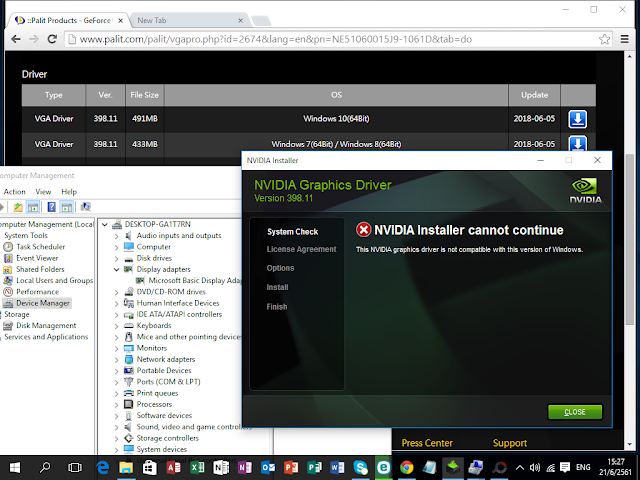Expand DVD/CD-ROM drives node
The height and width of the screenshot is (480, 640).
click(x=116, y=292)
